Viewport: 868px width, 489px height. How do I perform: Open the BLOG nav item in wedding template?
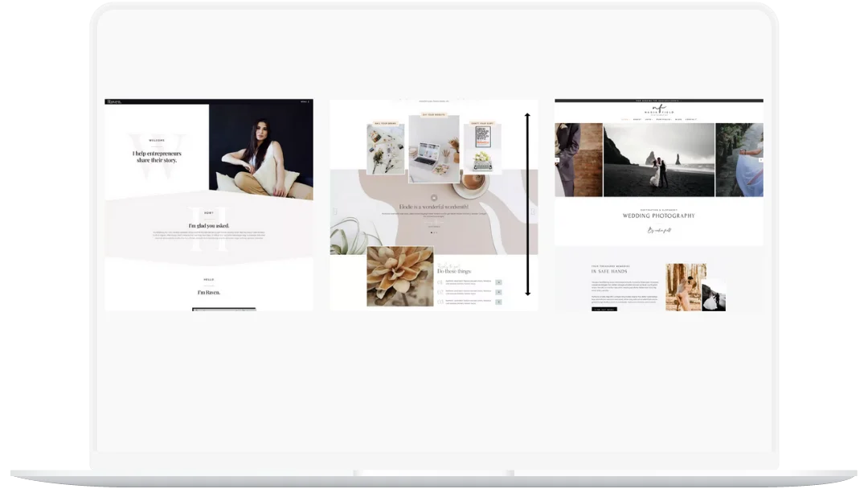pyautogui.click(x=678, y=120)
